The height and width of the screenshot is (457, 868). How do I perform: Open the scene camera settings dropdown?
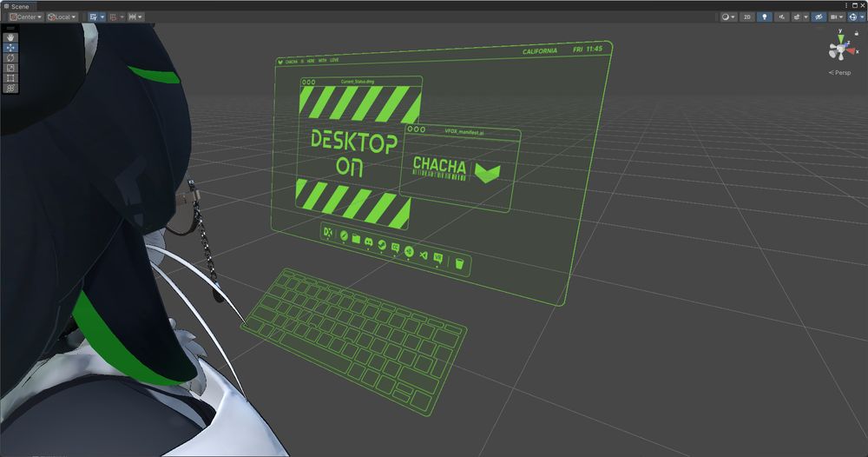(x=837, y=17)
